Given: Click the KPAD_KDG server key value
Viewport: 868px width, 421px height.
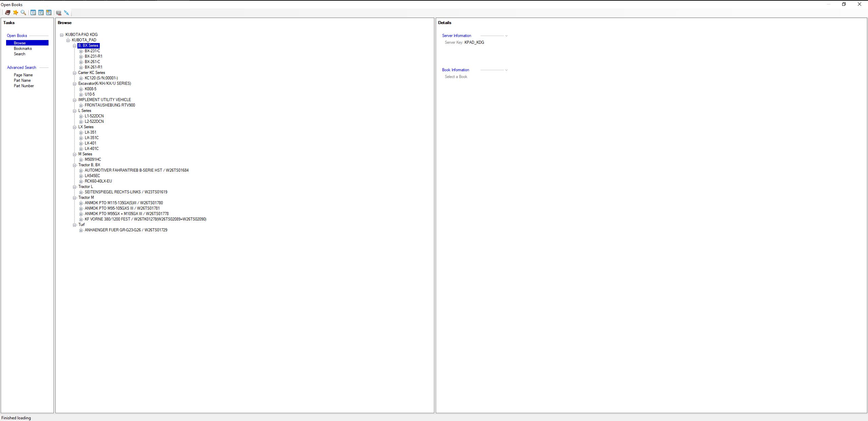Looking at the screenshot, I should click(x=474, y=42).
